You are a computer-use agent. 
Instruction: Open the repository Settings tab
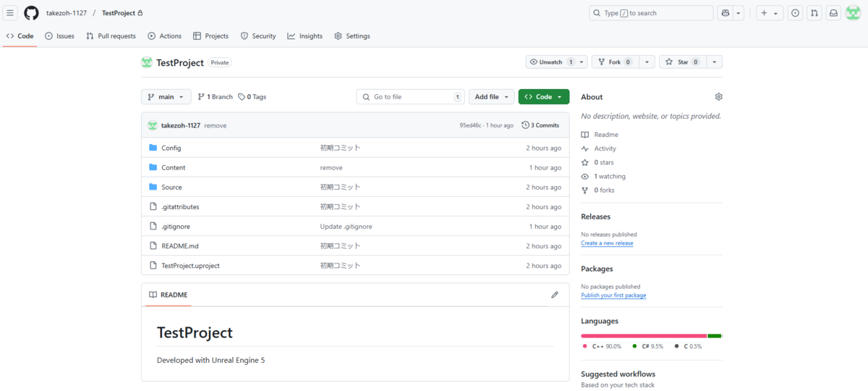click(352, 35)
